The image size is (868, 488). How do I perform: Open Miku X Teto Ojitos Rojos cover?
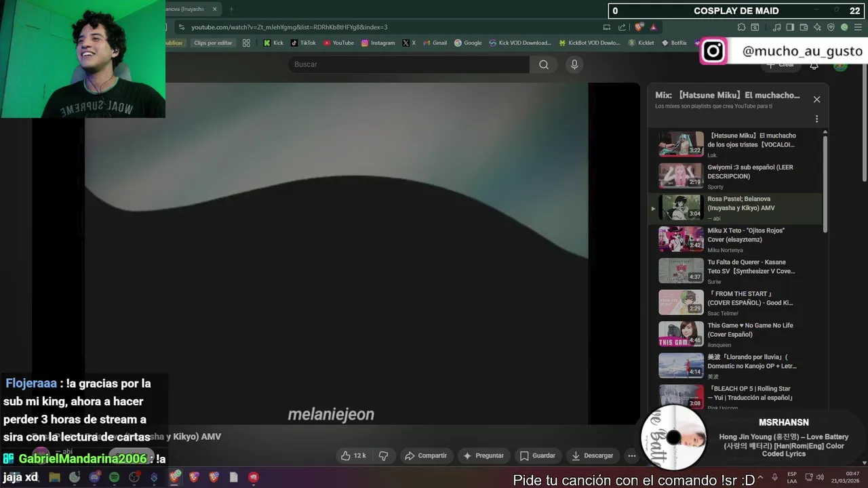(x=736, y=239)
